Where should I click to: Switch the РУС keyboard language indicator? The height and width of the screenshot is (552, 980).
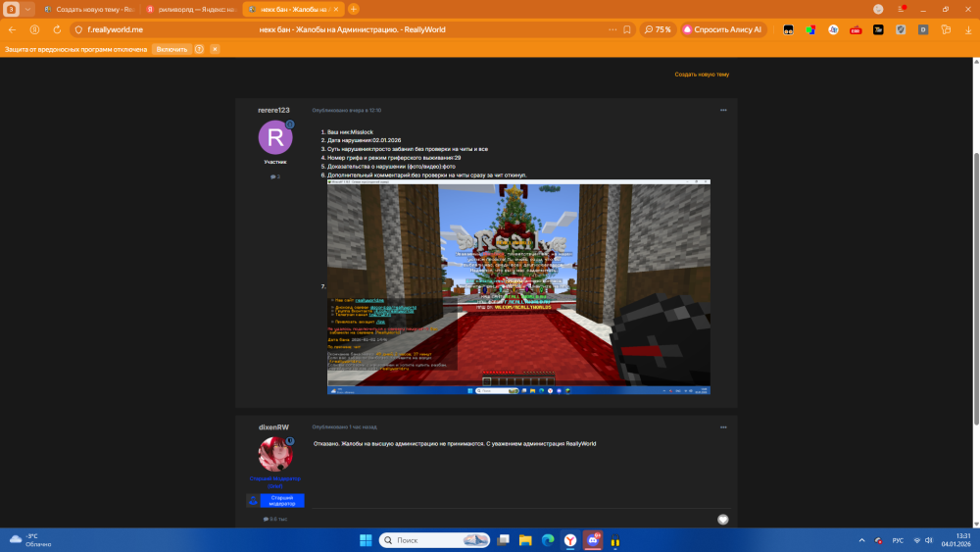point(898,540)
